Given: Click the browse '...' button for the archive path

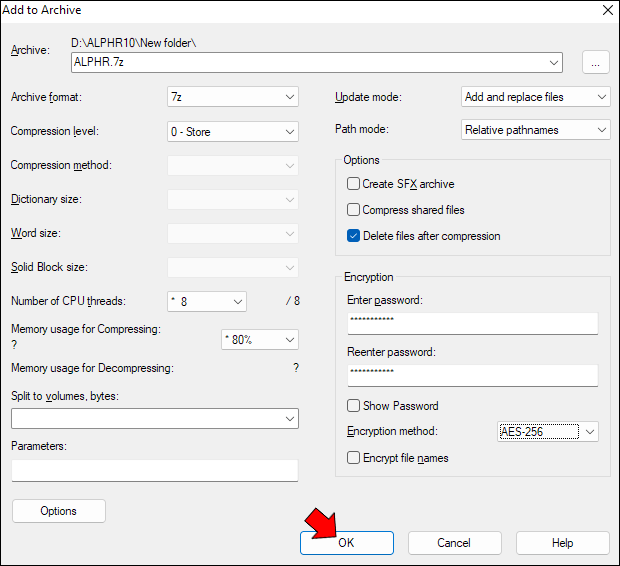Looking at the screenshot, I should coord(595,62).
